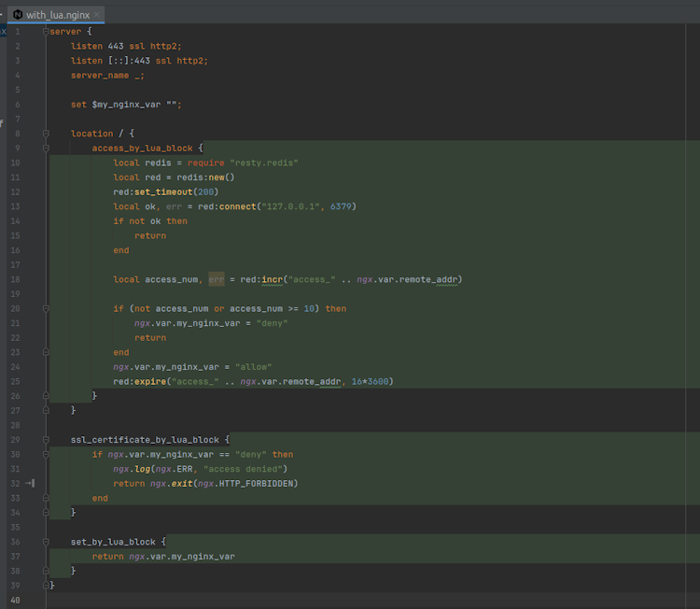Click the fold end marker on line 39
This screenshot has height=609, width=700.
(45, 586)
